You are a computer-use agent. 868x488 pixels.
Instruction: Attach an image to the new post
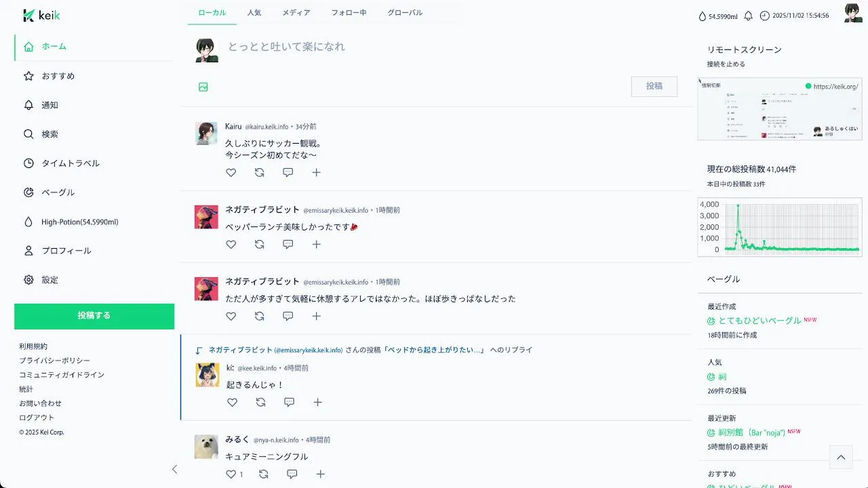(203, 87)
